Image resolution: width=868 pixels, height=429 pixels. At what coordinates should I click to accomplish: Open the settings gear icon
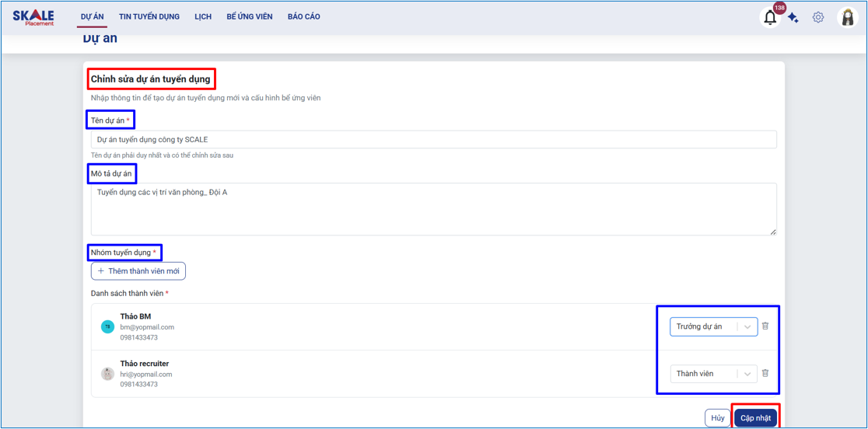click(818, 17)
